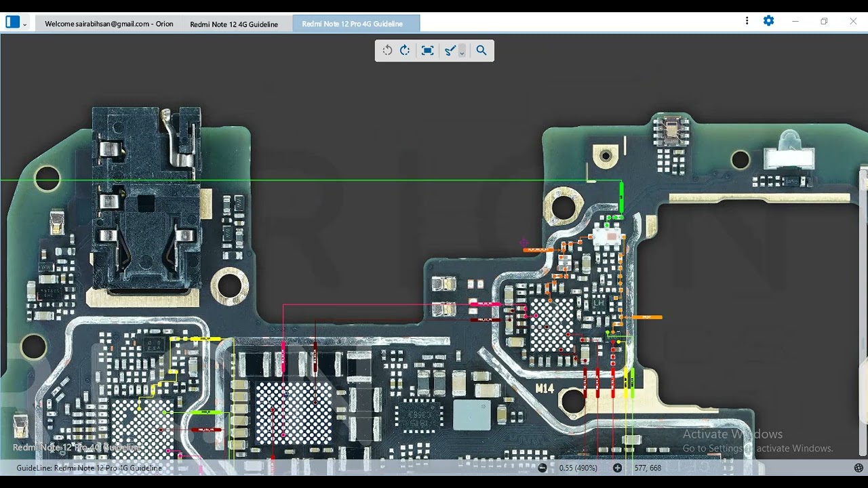This screenshot has height=488, width=868.
Task: Minimize the Orion window
Action: [x=795, y=21]
